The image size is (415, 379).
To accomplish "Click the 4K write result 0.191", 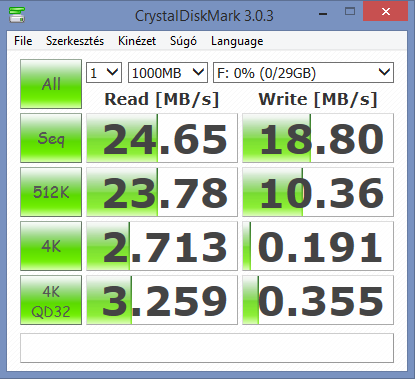I will (x=318, y=246).
